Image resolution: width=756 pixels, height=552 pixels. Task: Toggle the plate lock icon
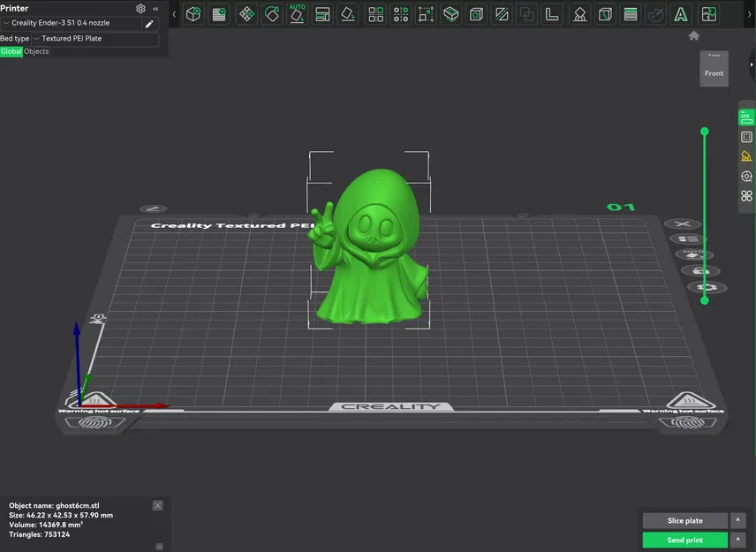click(x=699, y=271)
